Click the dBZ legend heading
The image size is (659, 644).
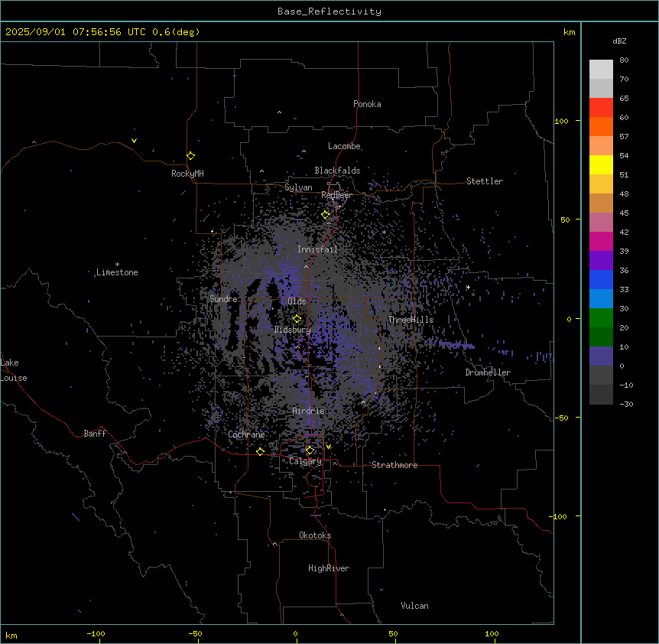coord(619,41)
